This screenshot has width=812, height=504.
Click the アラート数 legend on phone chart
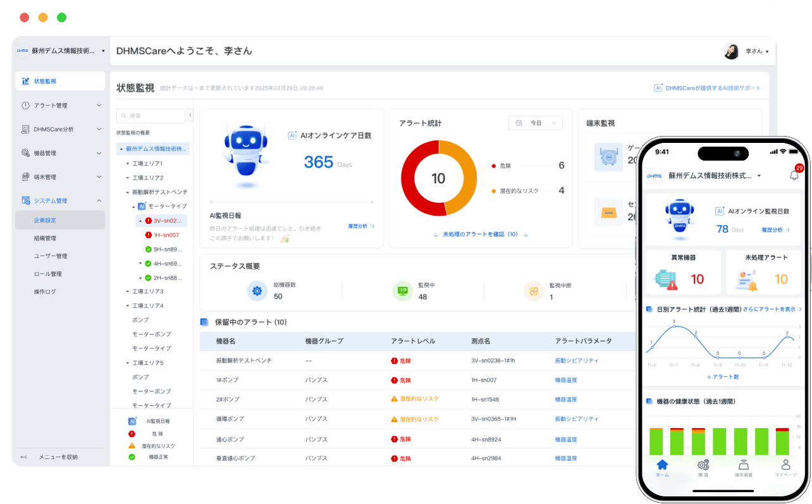(723, 377)
